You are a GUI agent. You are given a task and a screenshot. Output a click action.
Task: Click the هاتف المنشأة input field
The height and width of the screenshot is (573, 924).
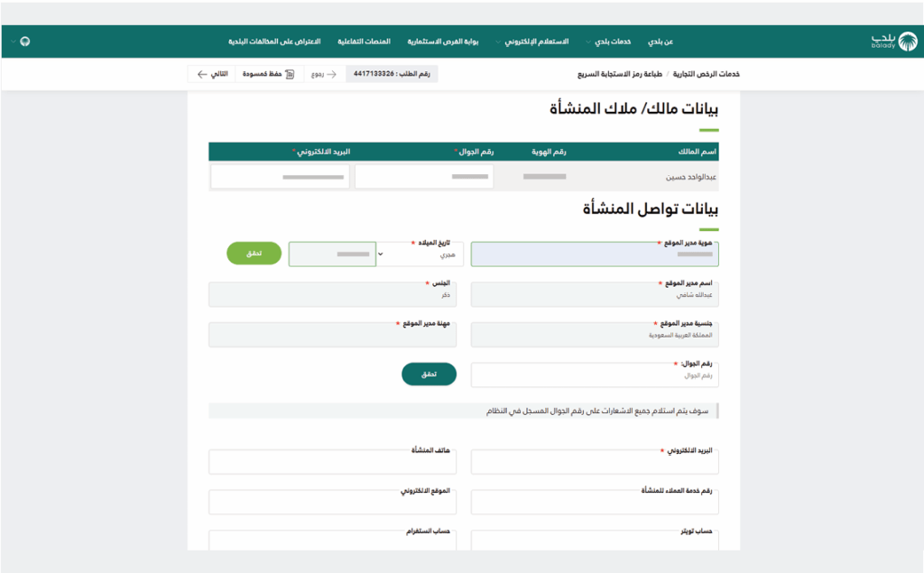(x=332, y=463)
